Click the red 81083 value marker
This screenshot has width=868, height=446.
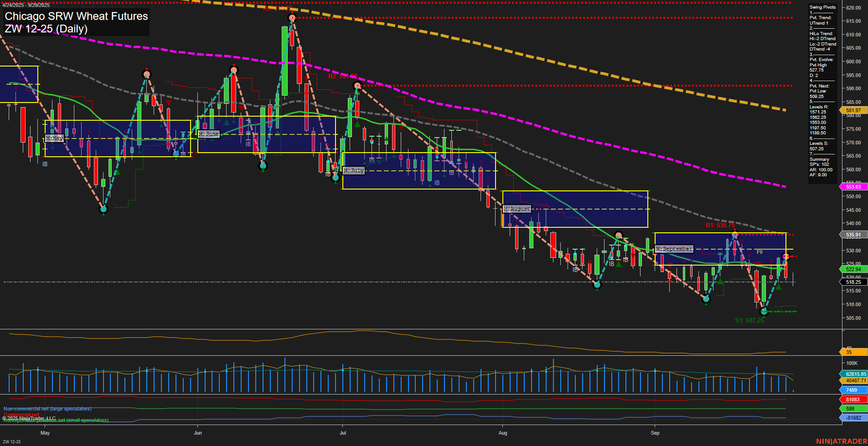coord(852,399)
